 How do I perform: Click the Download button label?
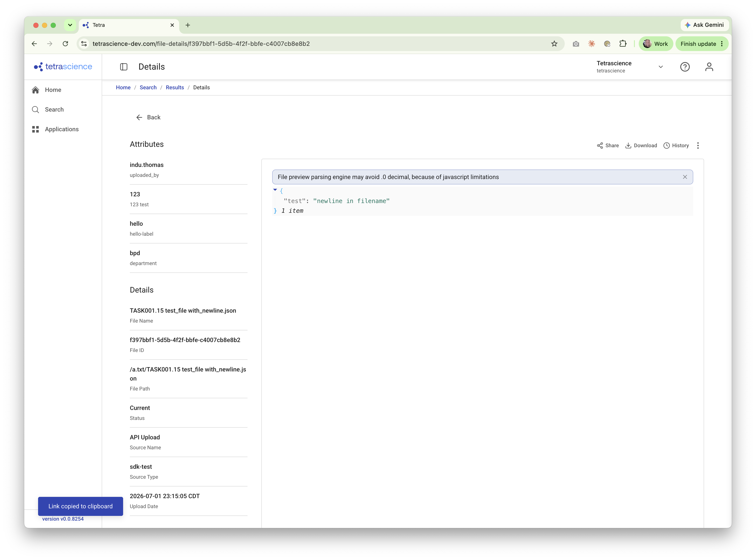[x=645, y=146]
